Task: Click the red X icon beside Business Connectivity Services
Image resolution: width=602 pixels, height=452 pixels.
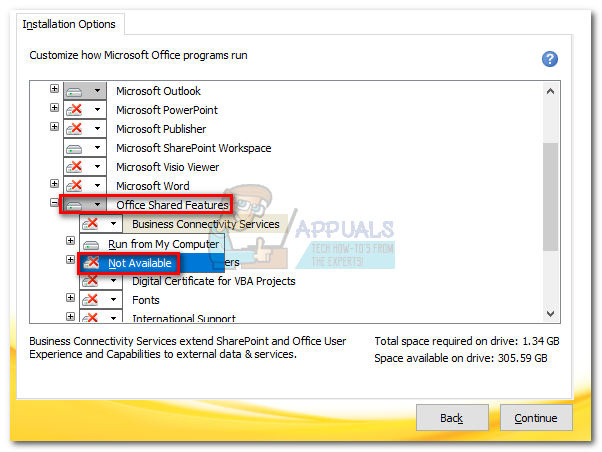Action: click(x=90, y=224)
